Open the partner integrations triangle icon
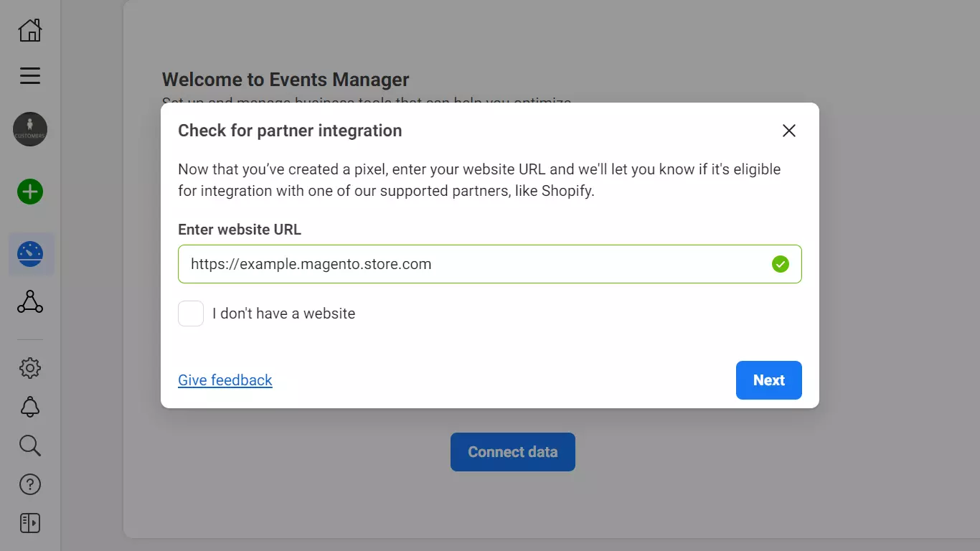Screen dimensions: 980x551 [x=30, y=302]
